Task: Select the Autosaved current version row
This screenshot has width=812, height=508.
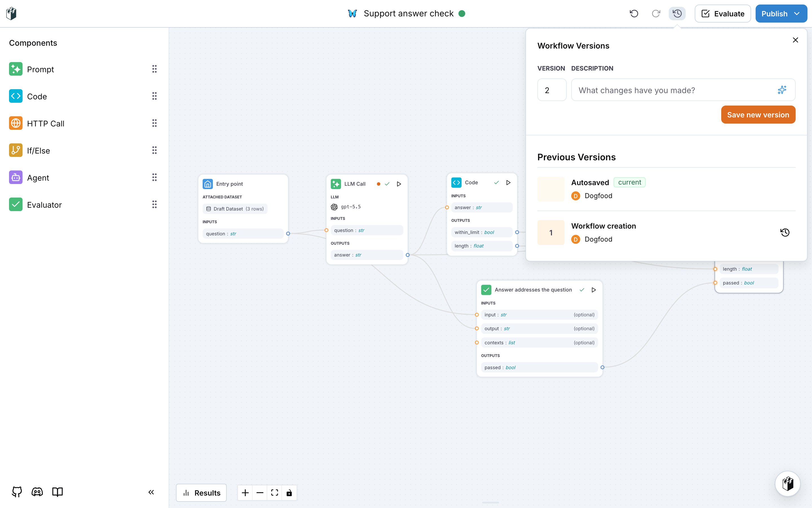Action: (x=666, y=189)
